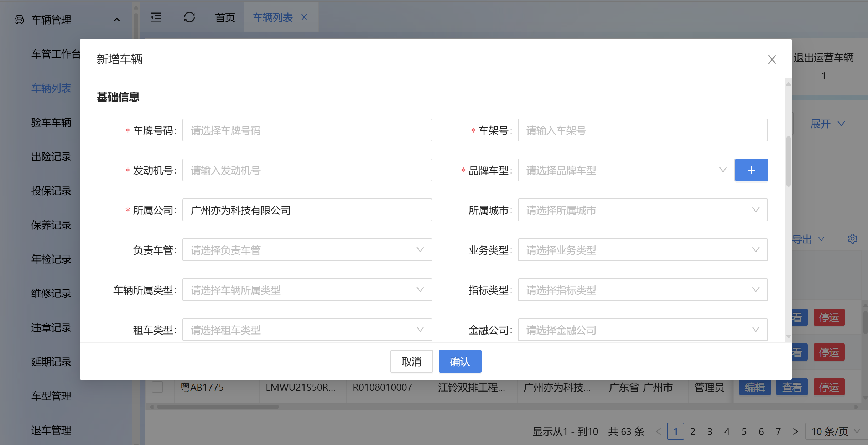This screenshot has width=868, height=445.
Task: Click the car icon next to 车辆管理
Action: 19,20
